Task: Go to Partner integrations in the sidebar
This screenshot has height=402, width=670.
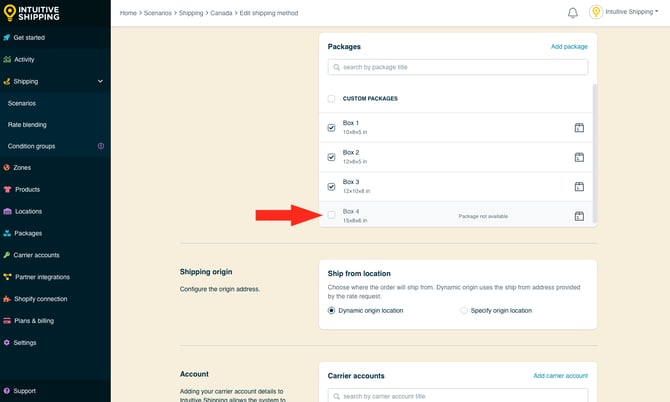Action: (42, 277)
